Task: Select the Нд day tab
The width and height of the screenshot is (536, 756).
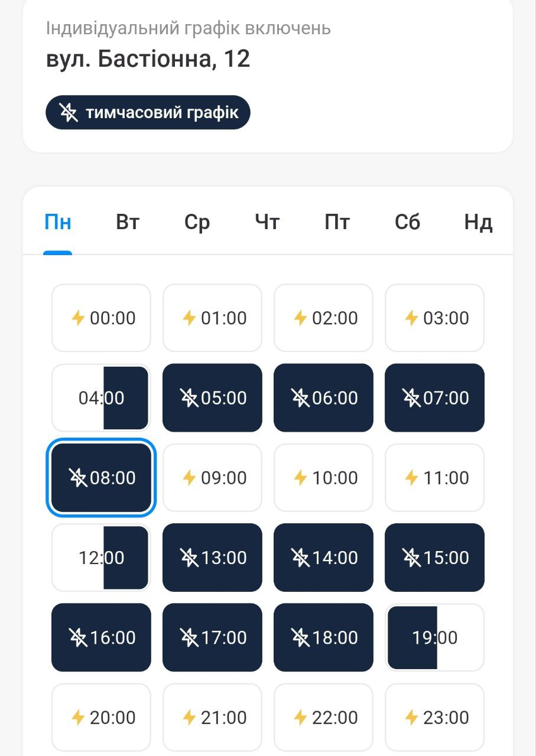Action: [x=478, y=223]
